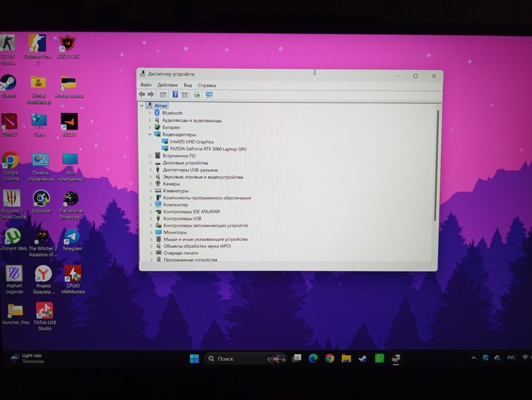
Task: Open WhatsApp from the taskbar
Action: pos(379,358)
